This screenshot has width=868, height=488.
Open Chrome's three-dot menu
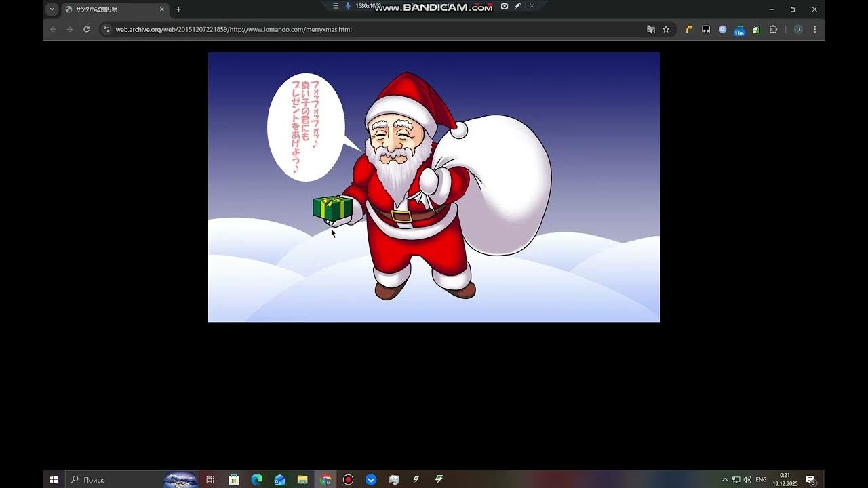[x=814, y=29]
